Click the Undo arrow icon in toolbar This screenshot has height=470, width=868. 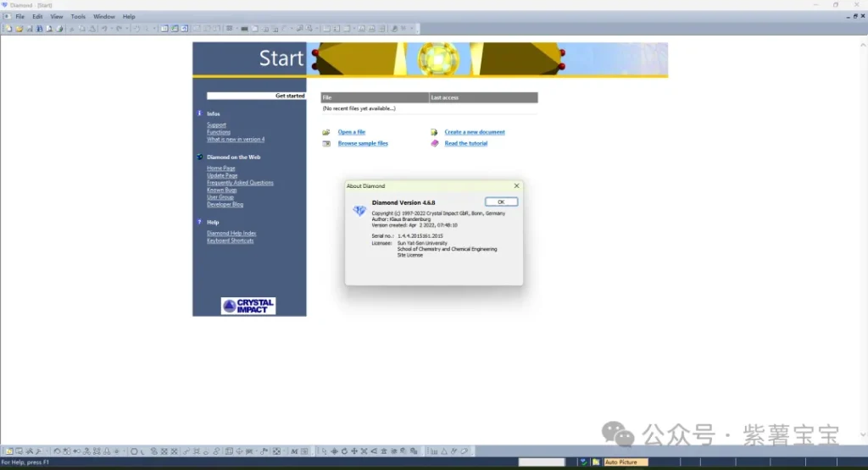(x=103, y=29)
